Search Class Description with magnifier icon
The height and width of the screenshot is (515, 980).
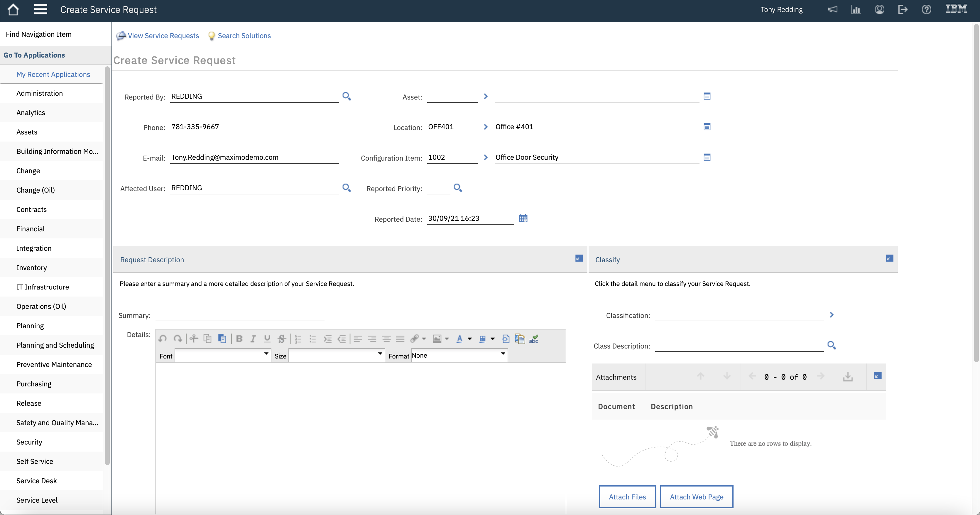pyautogui.click(x=832, y=345)
